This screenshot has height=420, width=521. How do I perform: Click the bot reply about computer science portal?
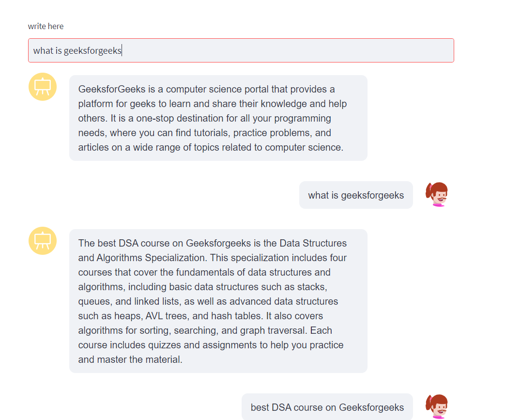point(218,118)
